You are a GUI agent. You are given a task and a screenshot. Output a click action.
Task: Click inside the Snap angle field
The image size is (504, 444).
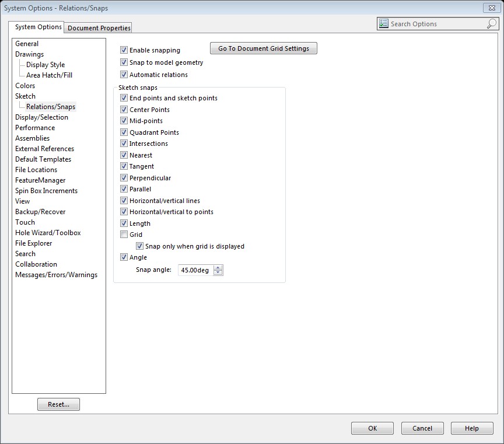point(195,270)
